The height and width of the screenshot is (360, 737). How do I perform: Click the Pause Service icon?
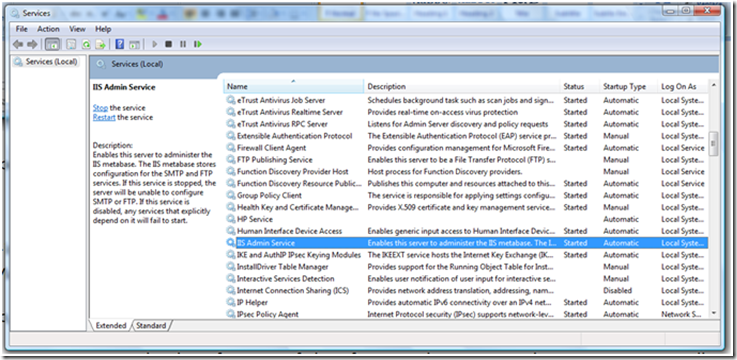point(183,44)
